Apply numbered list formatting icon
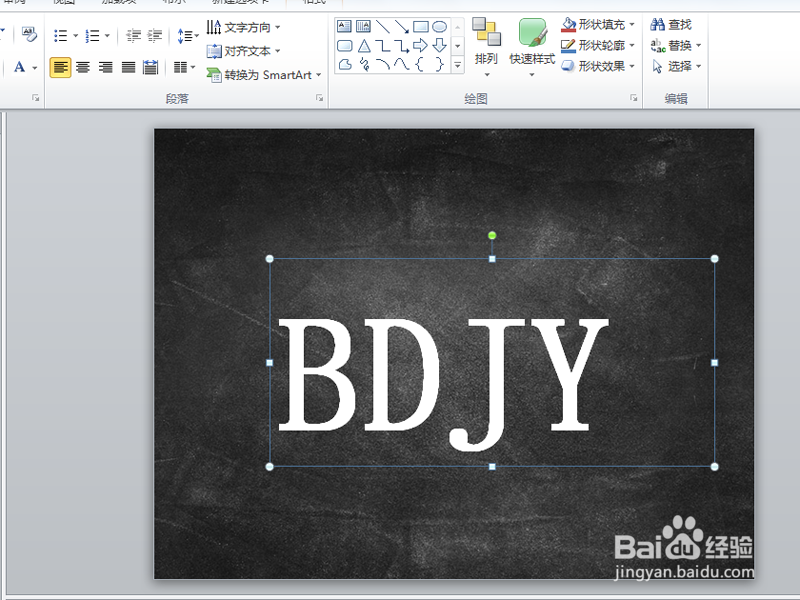This screenshot has height=600, width=800. pos(92,36)
